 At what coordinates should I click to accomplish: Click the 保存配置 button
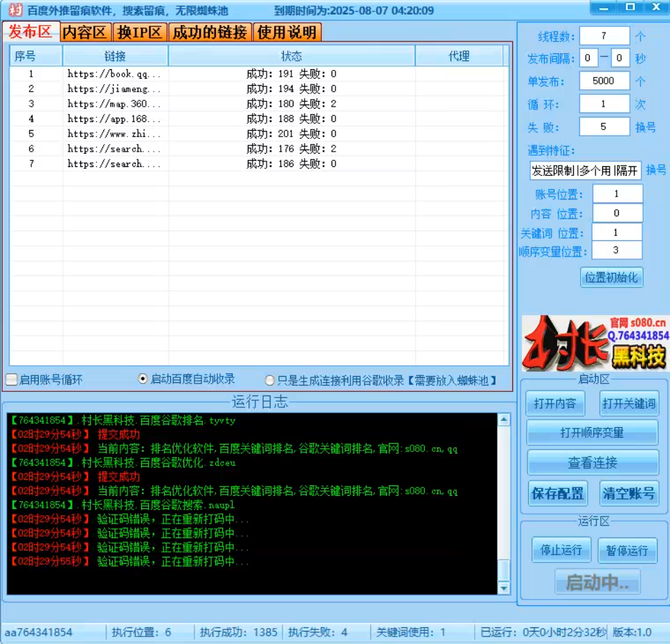(558, 493)
